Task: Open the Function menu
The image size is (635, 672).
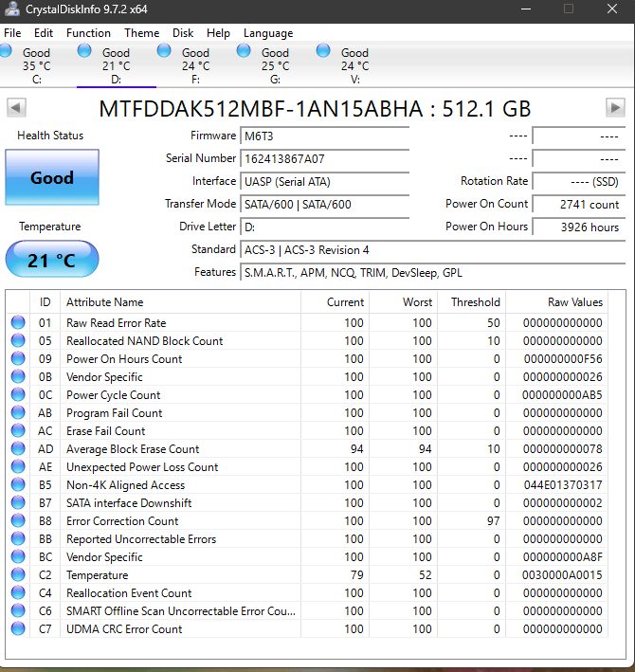Action: 88,33
